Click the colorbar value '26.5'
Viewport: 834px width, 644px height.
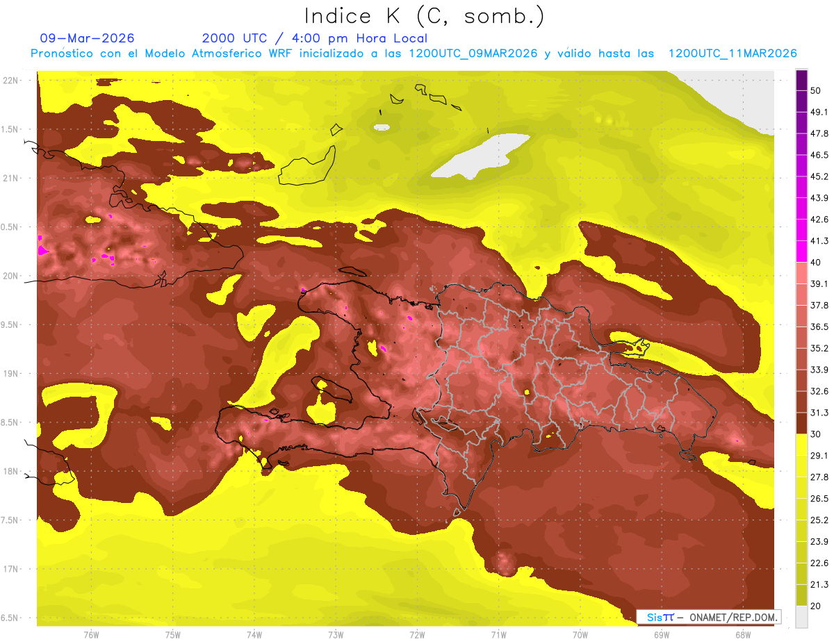click(819, 499)
